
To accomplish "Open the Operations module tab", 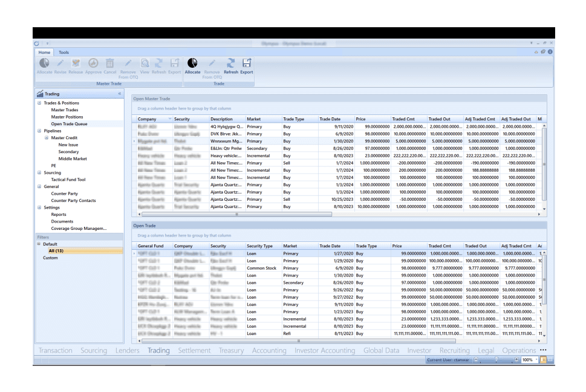I will point(519,350).
